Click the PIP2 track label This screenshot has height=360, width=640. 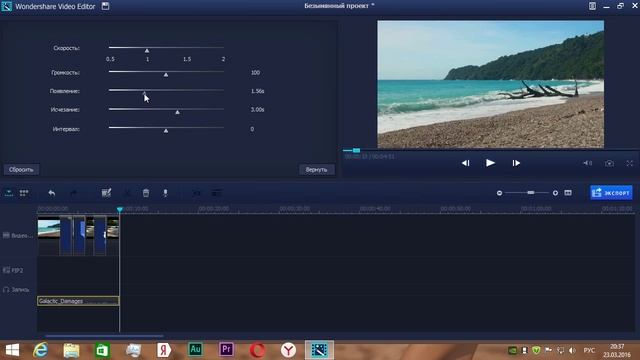[x=13, y=270]
